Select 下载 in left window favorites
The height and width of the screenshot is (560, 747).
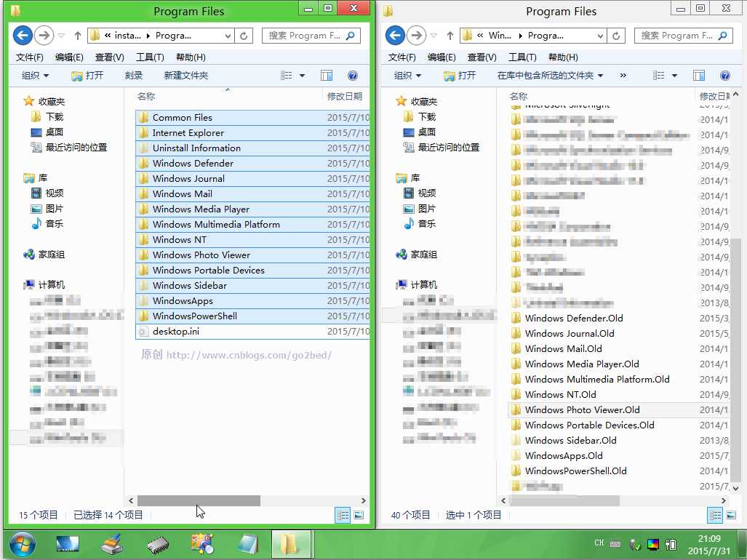(47, 116)
